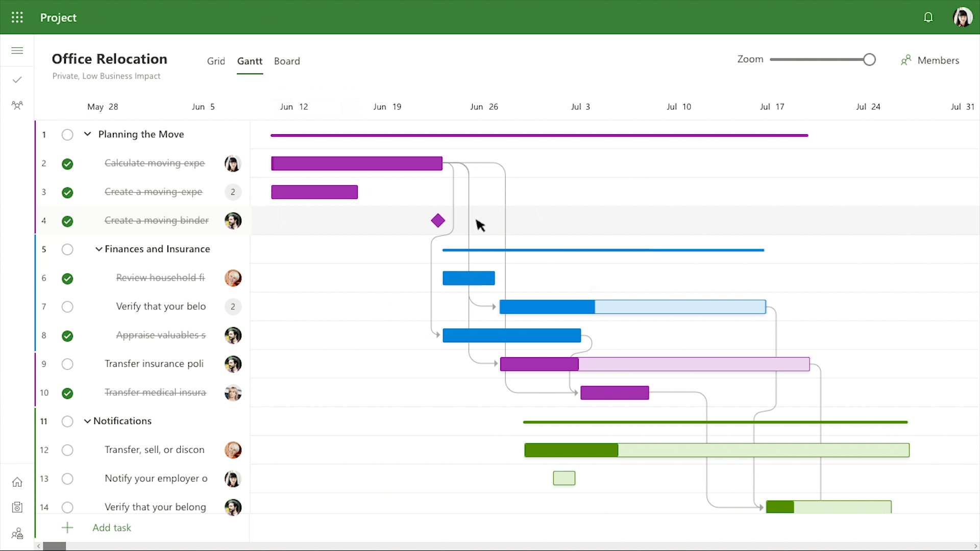Open the app launcher waffle icon

point(17,17)
